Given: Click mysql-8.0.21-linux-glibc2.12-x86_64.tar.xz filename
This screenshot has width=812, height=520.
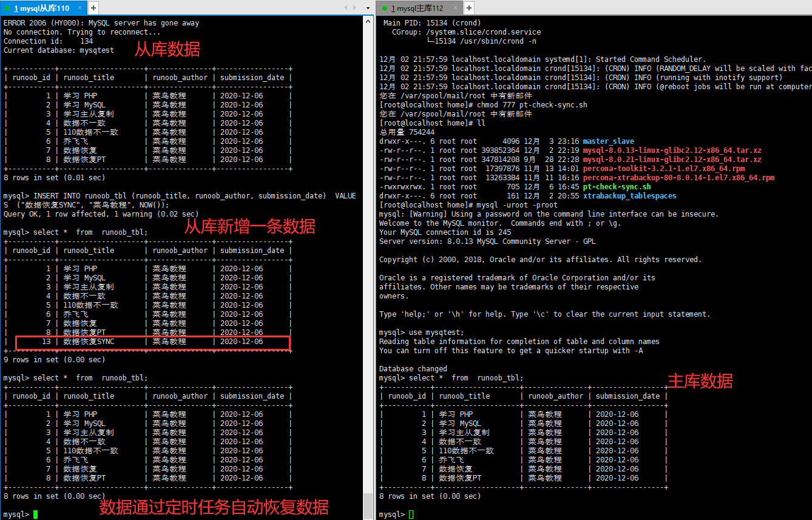Looking at the screenshot, I should (x=672, y=160).
